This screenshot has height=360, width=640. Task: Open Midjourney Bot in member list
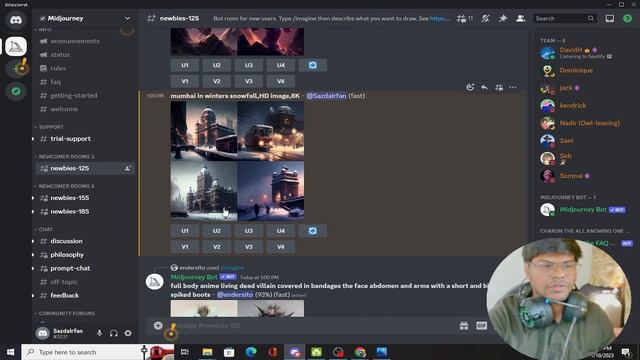pyautogui.click(x=584, y=210)
